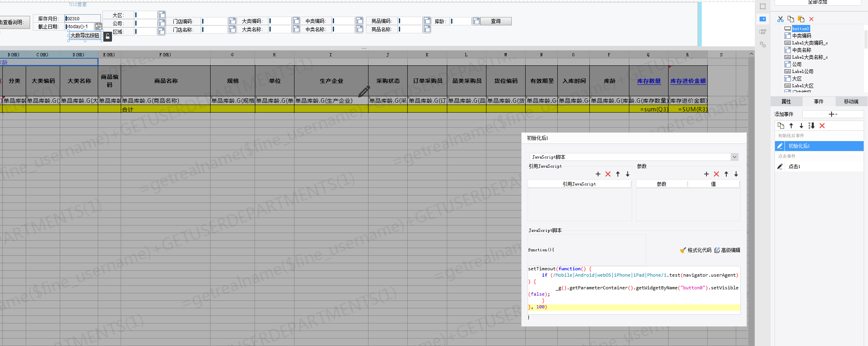The height and width of the screenshot is (346, 868).
Task: Click inside the JavaScript code editor
Action: coord(634,290)
